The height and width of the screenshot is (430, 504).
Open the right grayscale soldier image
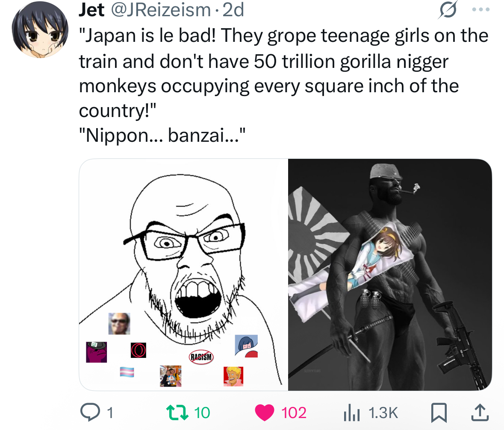(x=390, y=275)
